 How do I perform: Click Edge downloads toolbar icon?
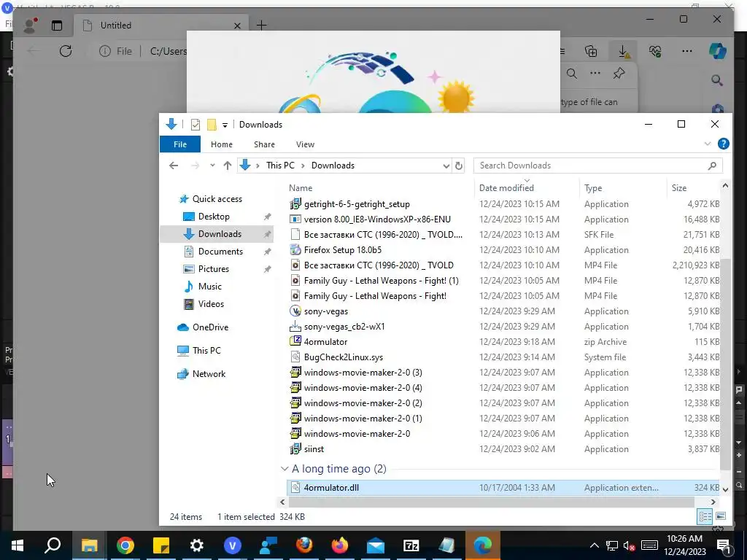tap(623, 51)
